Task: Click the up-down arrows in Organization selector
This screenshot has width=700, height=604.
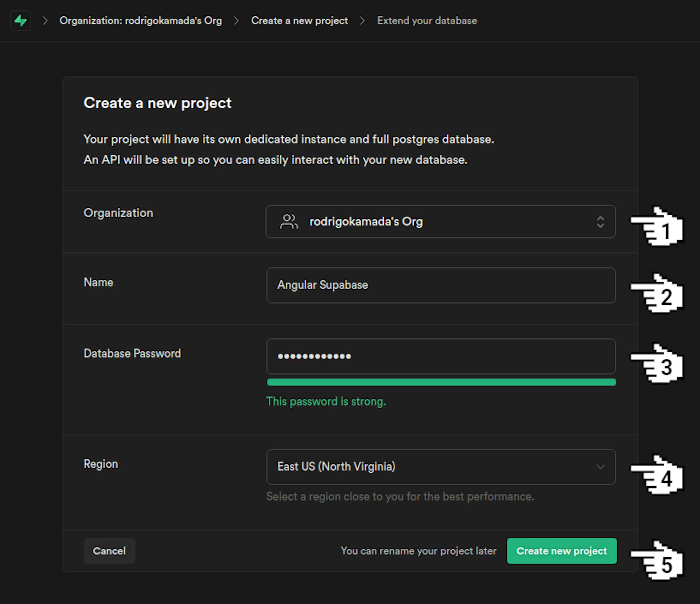Action: pyautogui.click(x=600, y=222)
